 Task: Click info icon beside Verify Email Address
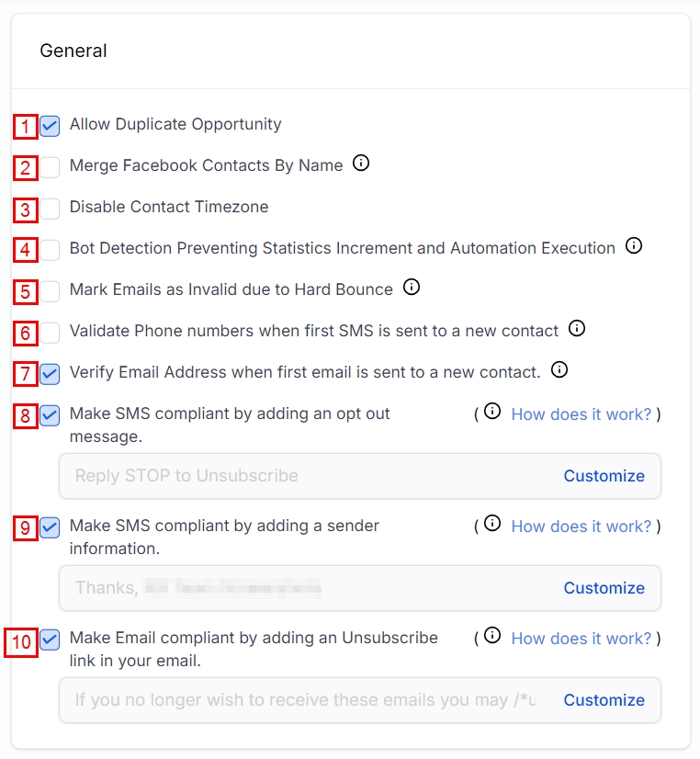click(x=559, y=370)
